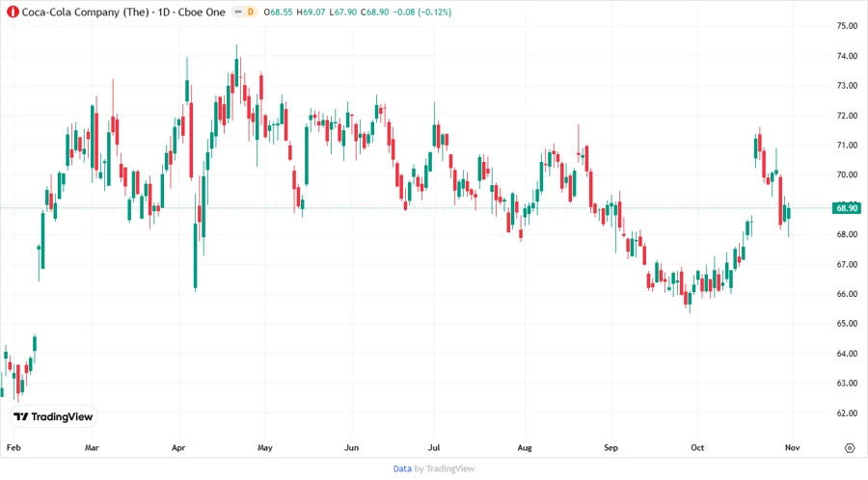This screenshot has height=480, width=868.
Task: Click the 75.00 price axis label
Action: coord(847,26)
